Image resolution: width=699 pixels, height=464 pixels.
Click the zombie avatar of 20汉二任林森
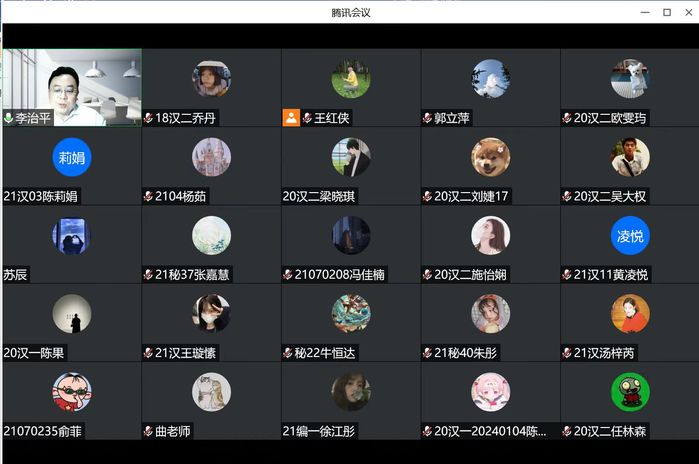(x=630, y=392)
